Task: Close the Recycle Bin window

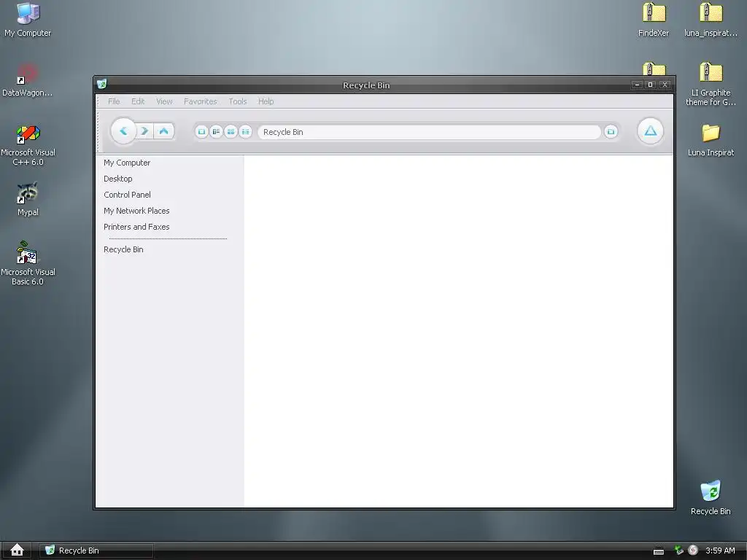Action: [x=665, y=85]
